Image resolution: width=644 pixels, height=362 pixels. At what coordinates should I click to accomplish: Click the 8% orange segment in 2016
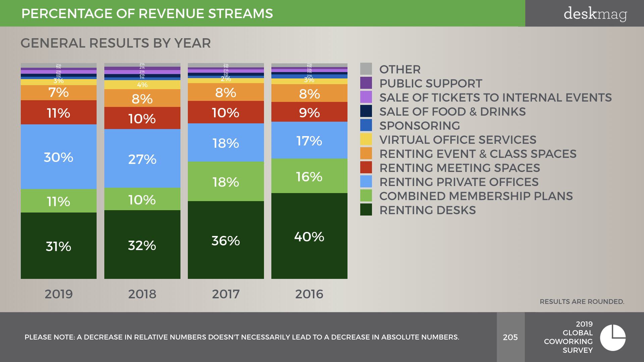tap(309, 93)
